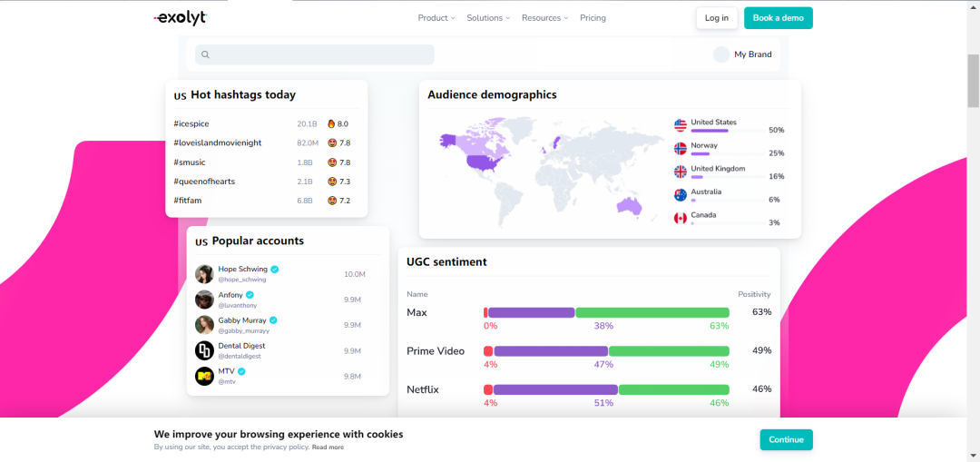
Task: Click the Book a demo button
Action: click(778, 18)
